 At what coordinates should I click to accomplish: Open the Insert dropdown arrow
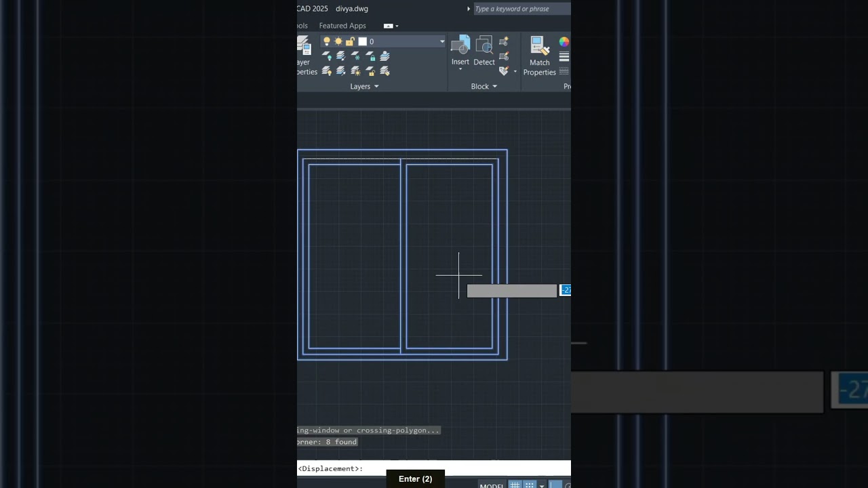460,69
